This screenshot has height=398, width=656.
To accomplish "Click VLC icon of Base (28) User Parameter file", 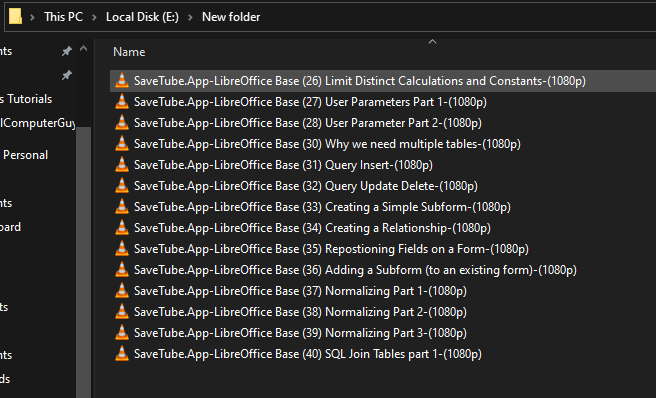I will tap(122, 122).
